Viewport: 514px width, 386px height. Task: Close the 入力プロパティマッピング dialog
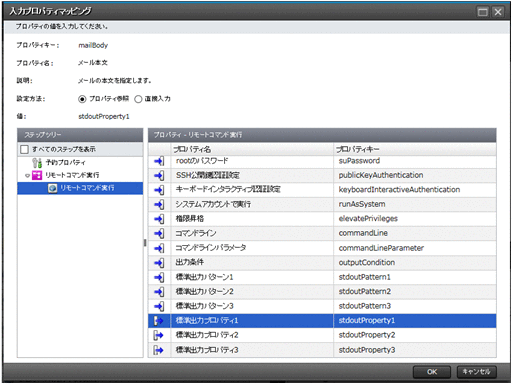[x=498, y=12]
